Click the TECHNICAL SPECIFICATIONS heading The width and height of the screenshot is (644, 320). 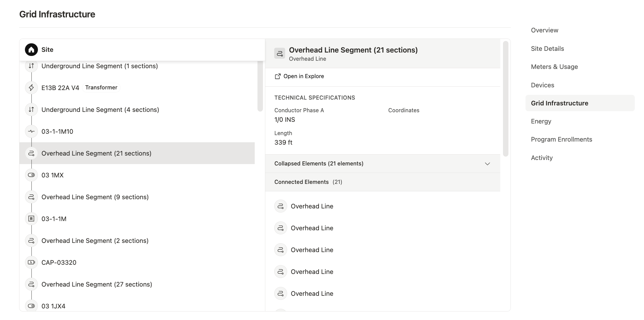click(x=315, y=98)
